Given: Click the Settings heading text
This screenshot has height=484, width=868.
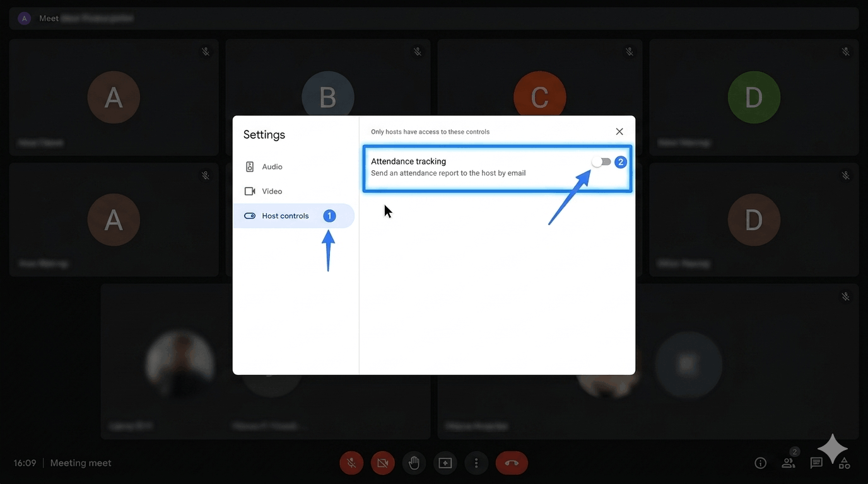Looking at the screenshot, I should pyautogui.click(x=264, y=134).
